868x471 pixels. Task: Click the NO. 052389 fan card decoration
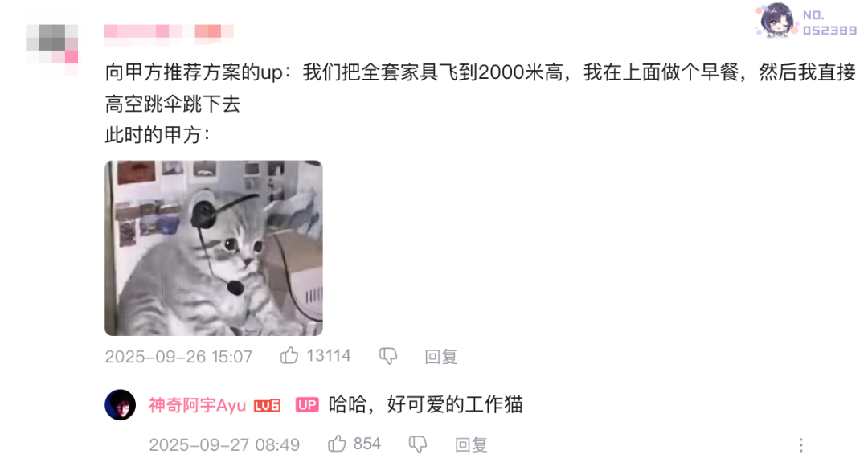[806, 21]
